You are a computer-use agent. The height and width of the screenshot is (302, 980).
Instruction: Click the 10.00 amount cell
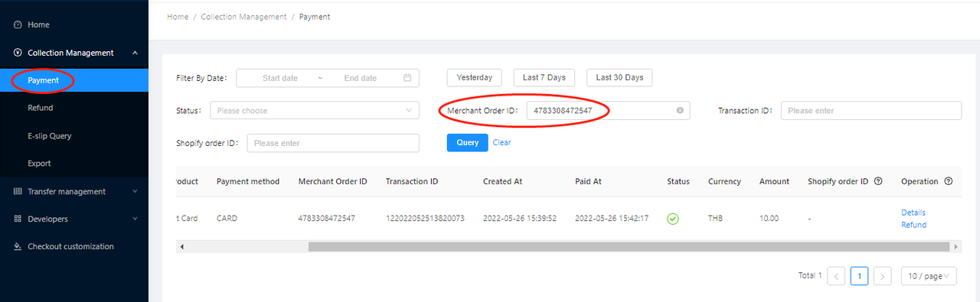(x=769, y=219)
